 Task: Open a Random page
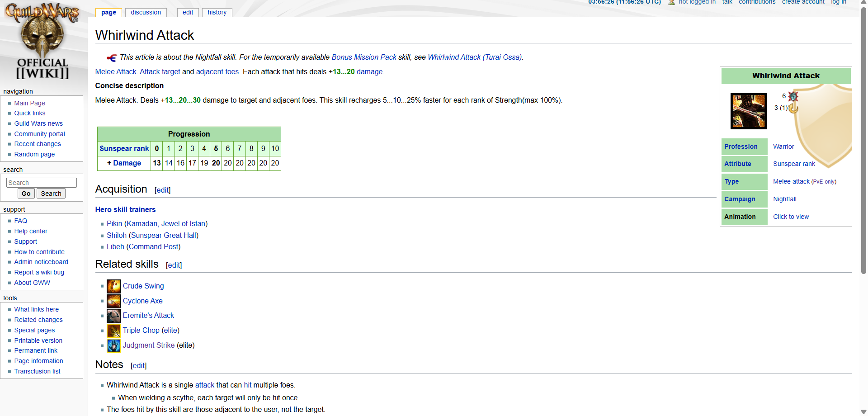pos(34,154)
